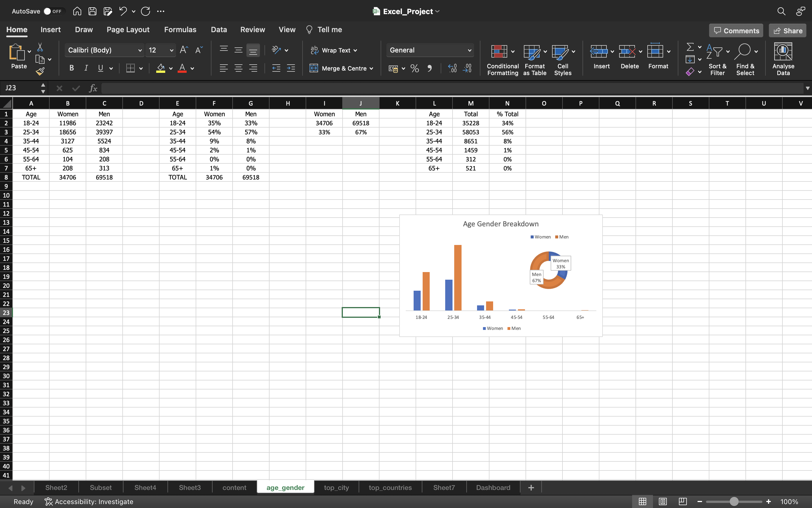
Task: Toggle align text right
Action: click(253, 68)
